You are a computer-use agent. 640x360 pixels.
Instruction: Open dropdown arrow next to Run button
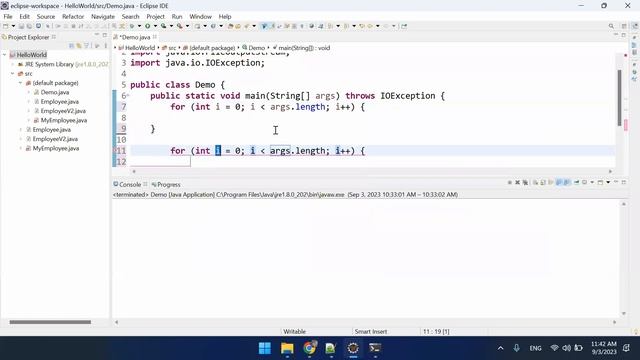point(155,26)
